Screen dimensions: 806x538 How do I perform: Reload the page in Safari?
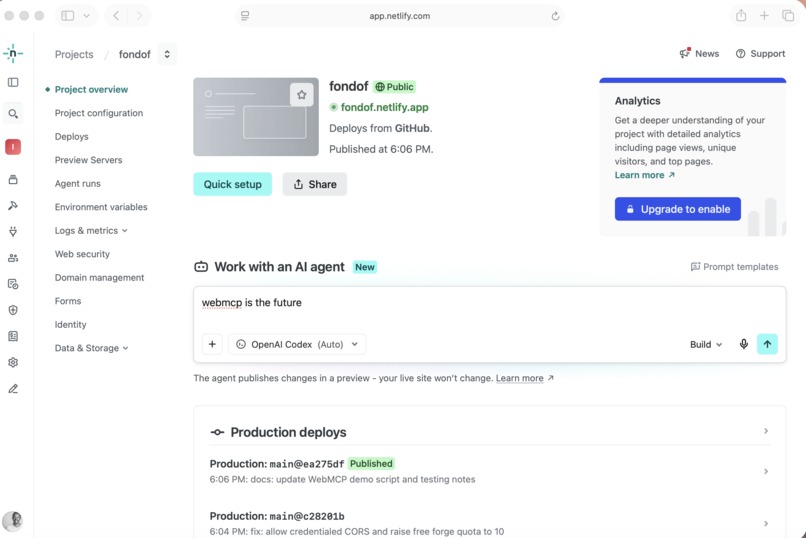coord(555,16)
